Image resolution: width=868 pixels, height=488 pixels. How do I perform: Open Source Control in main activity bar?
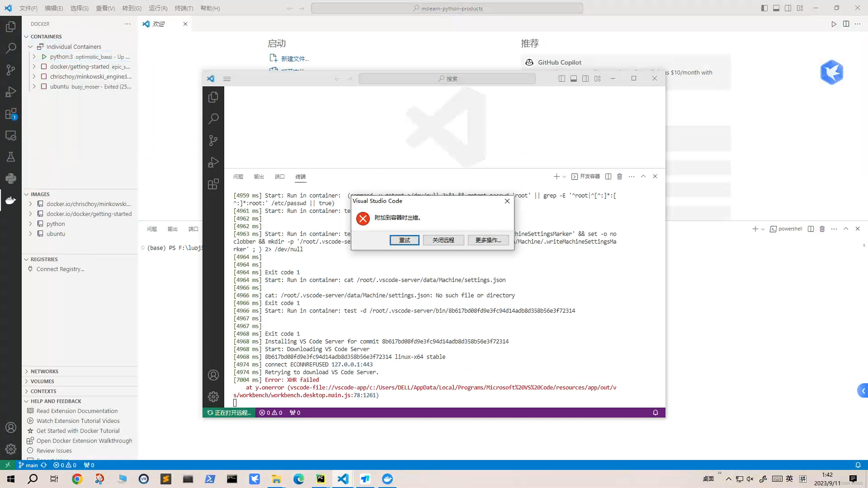click(x=11, y=70)
